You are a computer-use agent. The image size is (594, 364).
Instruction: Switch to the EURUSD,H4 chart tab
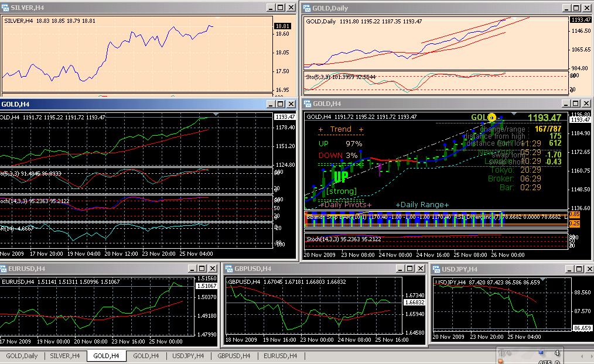coord(281,356)
